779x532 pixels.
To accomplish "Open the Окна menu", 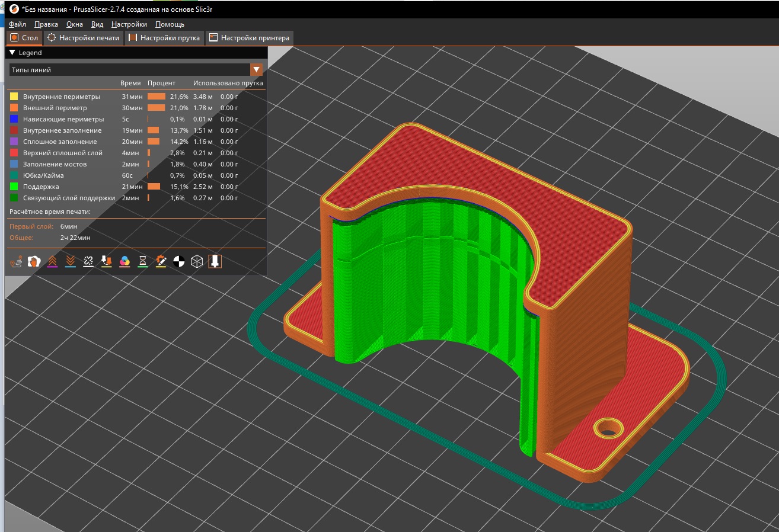I will point(75,24).
